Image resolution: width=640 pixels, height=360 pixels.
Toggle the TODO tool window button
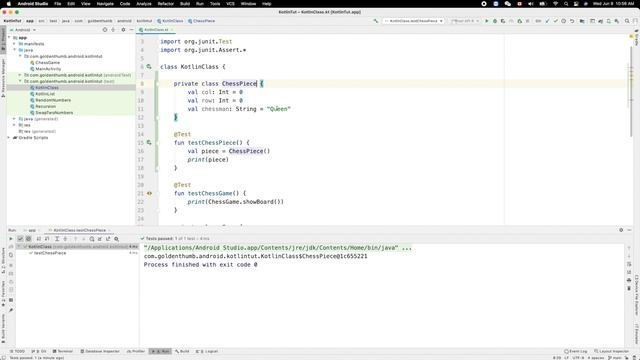point(17,351)
